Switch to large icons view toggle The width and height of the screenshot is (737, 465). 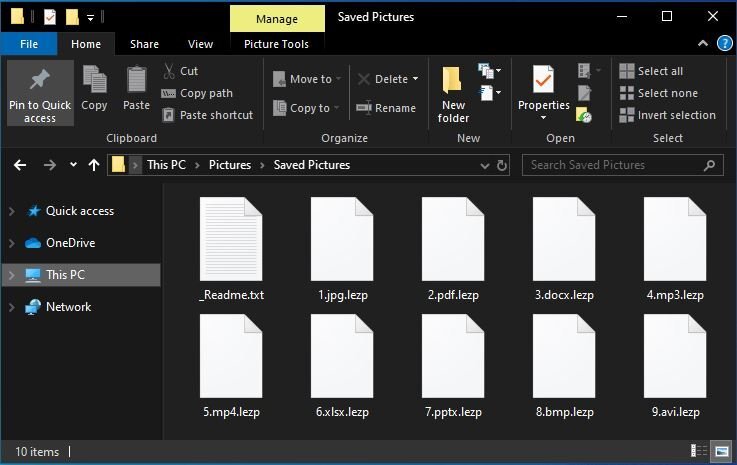pyautogui.click(x=723, y=451)
